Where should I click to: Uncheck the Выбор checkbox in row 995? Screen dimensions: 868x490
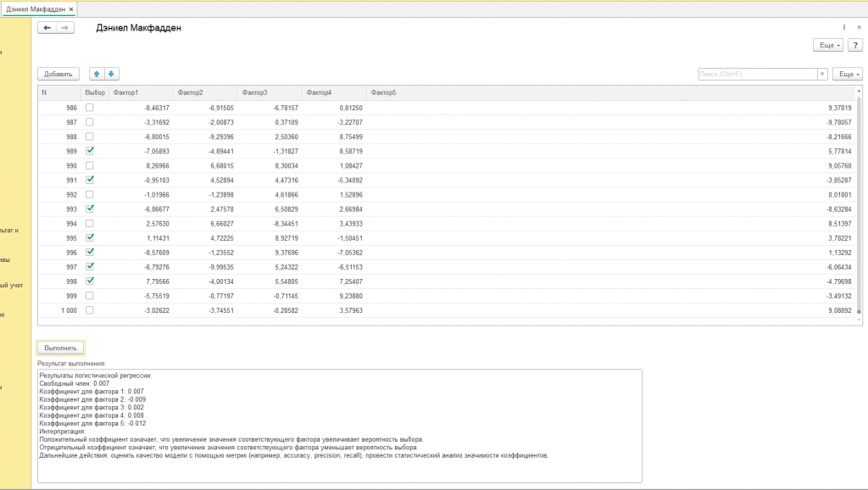pyautogui.click(x=90, y=237)
